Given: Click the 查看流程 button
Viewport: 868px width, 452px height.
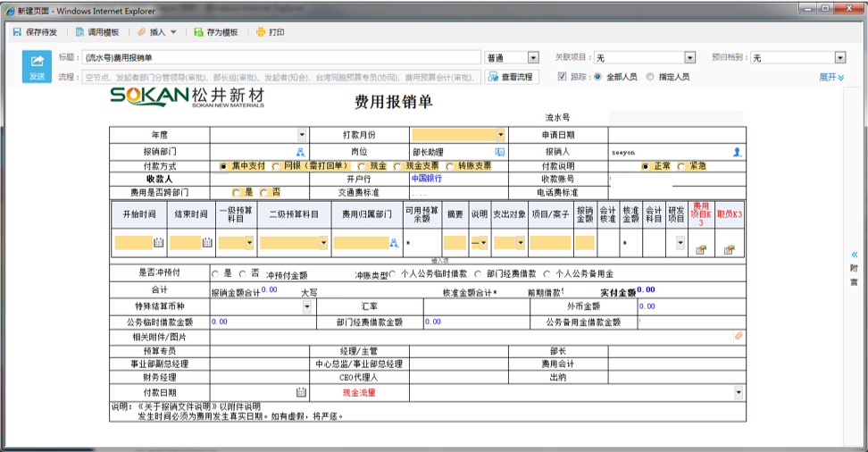Looking at the screenshot, I should click(511, 77).
